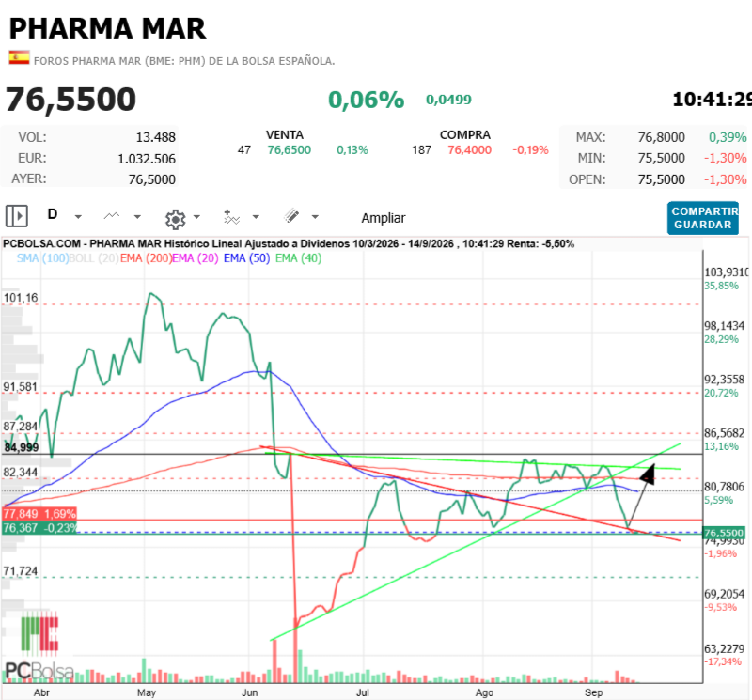Screen dimensions: 752x700
Task: Click the COMPRA volume 187
Action: pos(421,150)
